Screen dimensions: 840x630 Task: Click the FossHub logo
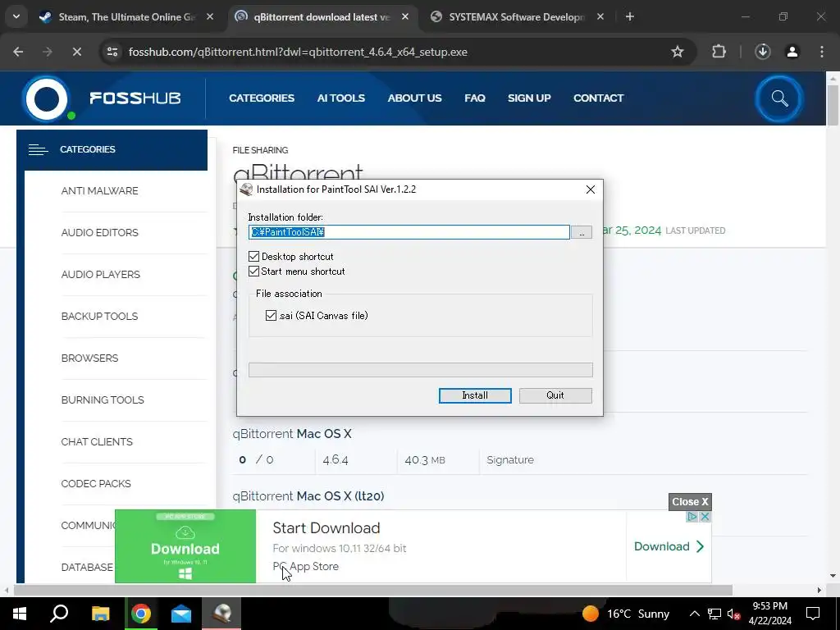[102, 98]
